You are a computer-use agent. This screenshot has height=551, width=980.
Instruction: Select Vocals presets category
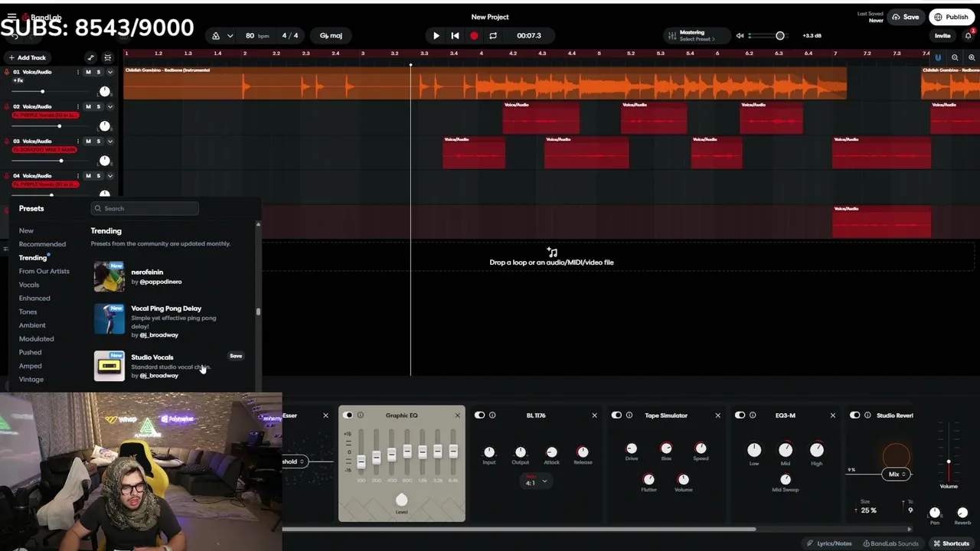29,285
